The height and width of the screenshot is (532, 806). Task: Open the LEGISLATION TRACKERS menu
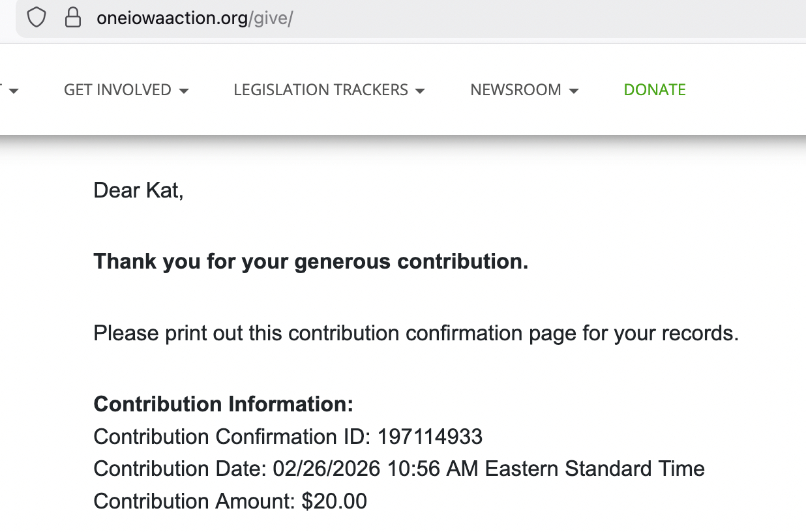[321, 90]
